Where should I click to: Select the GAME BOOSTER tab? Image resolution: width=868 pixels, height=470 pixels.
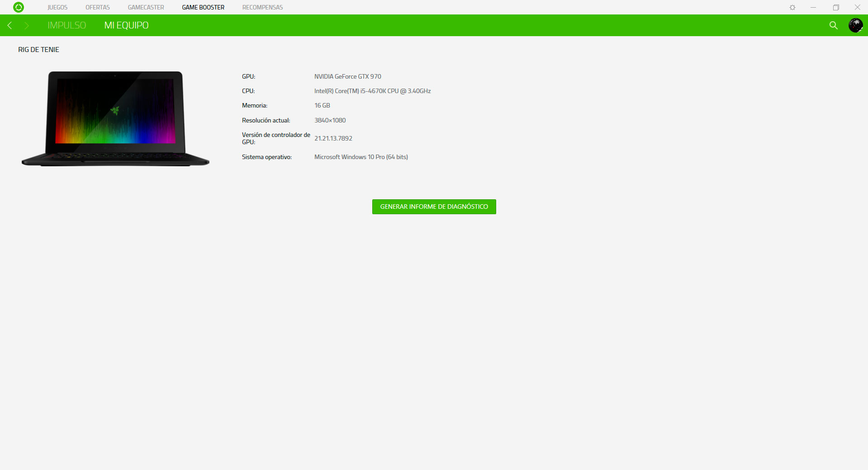pos(203,7)
